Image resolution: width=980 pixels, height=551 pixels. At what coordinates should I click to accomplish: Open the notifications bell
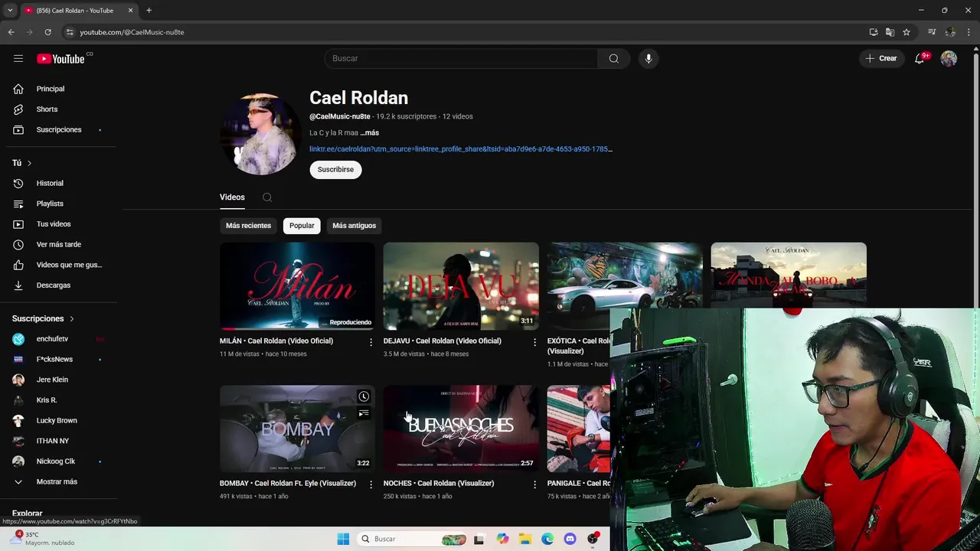click(920, 58)
